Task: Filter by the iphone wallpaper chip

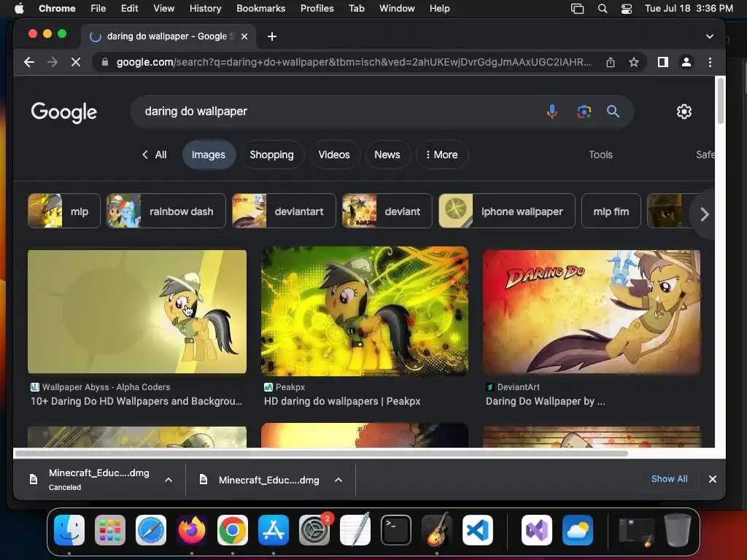Action: pos(506,211)
